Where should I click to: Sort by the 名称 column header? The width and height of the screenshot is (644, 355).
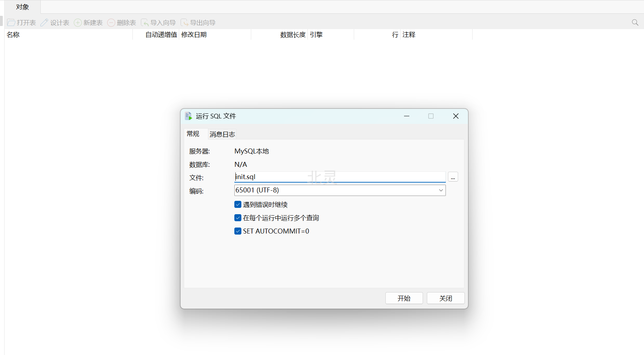(69, 35)
